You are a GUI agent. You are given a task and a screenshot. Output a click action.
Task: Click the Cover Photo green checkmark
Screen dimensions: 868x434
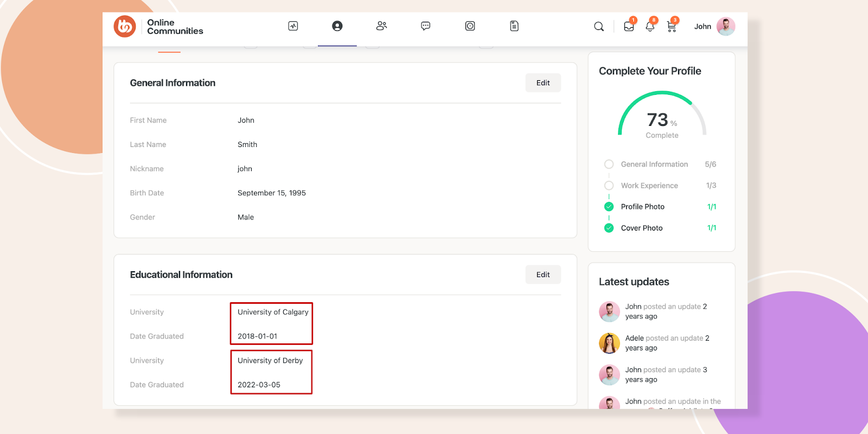[609, 228]
